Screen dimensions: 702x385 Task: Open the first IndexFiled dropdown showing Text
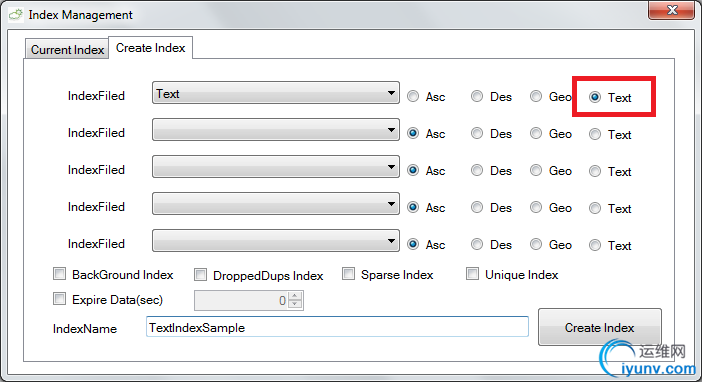tap(276, 93)
